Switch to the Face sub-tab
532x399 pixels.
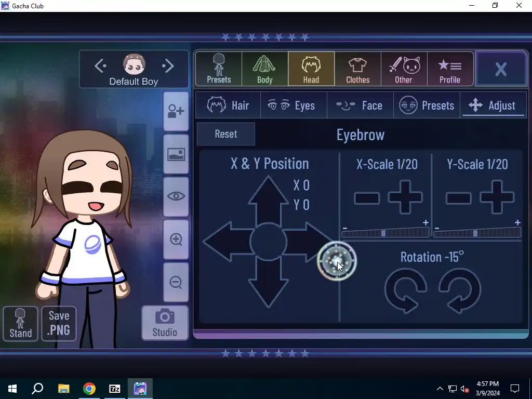pyautogui.click(x=360, y=105)
